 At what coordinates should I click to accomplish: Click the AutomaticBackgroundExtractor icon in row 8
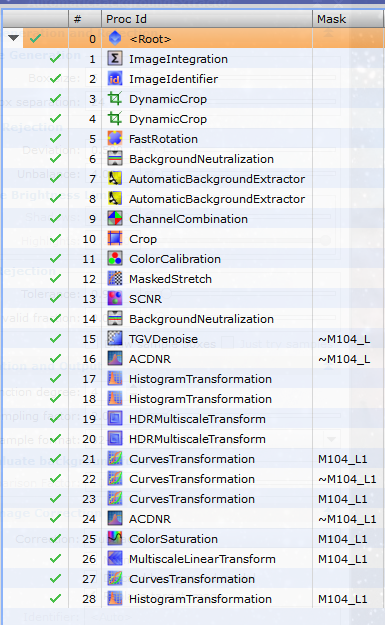click(115, 199)
